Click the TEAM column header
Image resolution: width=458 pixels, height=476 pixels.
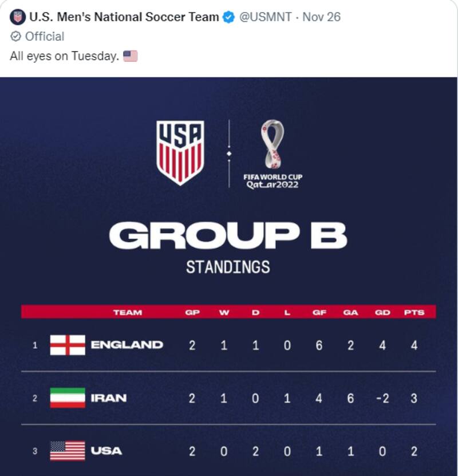pyautogui.click(x=128, y=312)
